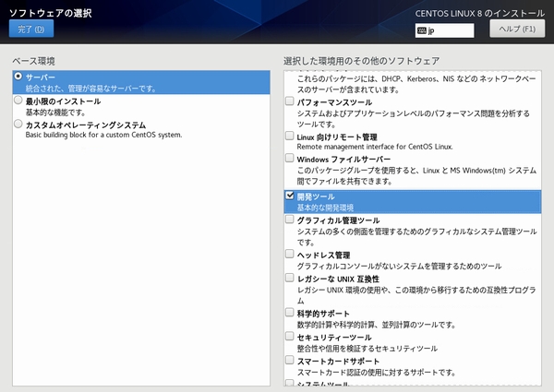Click the ヘッドレス管理 title text
This screenshot has width=554, height=392.
(x=323, y=255)
